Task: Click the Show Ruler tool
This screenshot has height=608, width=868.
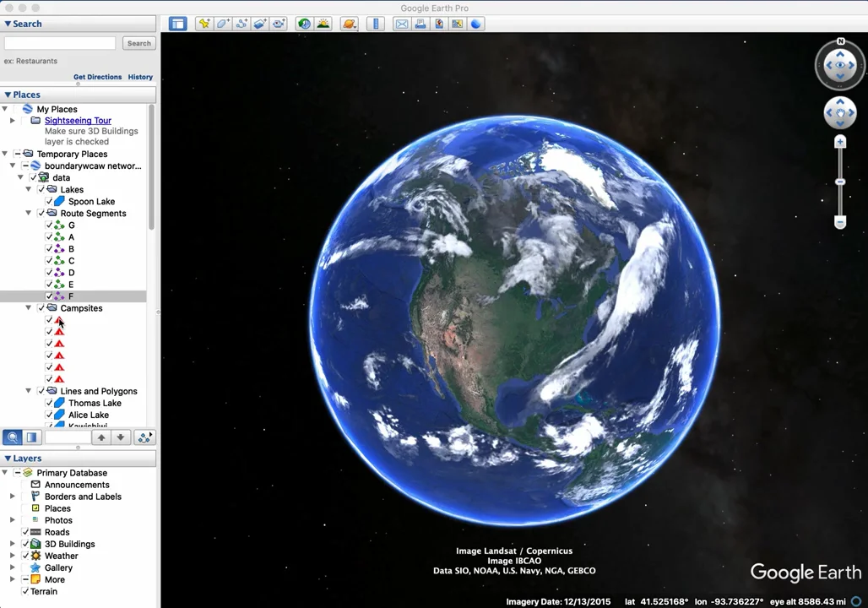Action: pyautogui.click(x=376, y=24)
